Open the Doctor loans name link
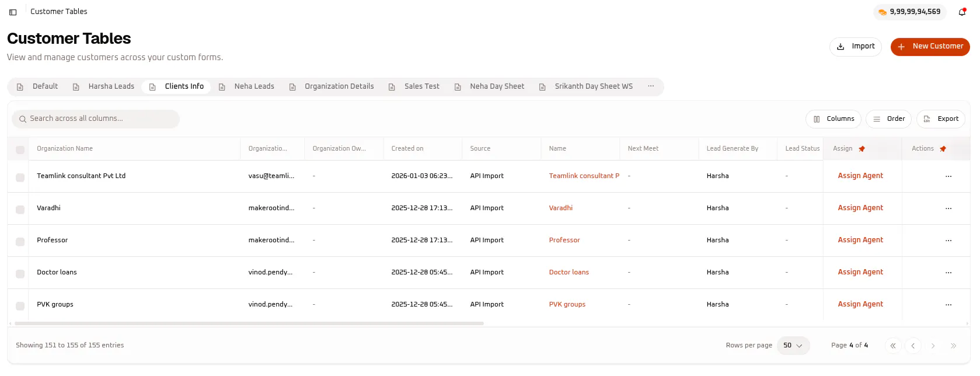This screenshot has height=376, width=980. [x=569, y=272]
